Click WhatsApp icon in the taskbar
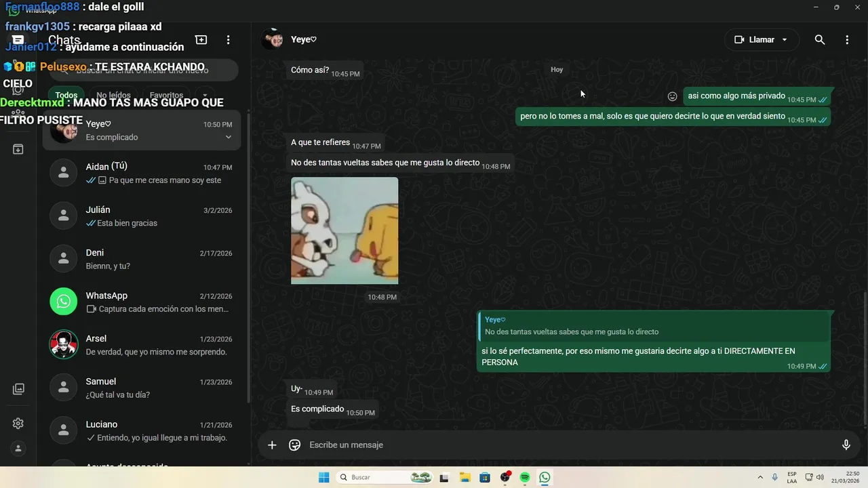Image resolution: width=868 pixels, height=488 pixels. [x=545, y=478]
